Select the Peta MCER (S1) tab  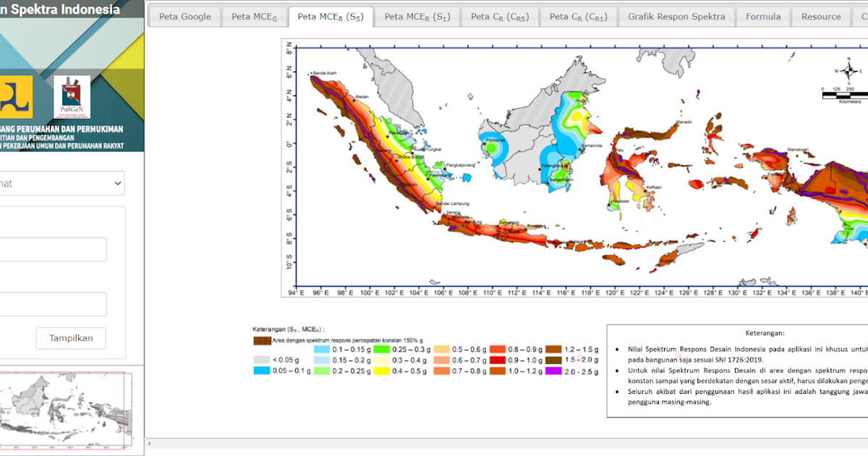tap(417, 16)
